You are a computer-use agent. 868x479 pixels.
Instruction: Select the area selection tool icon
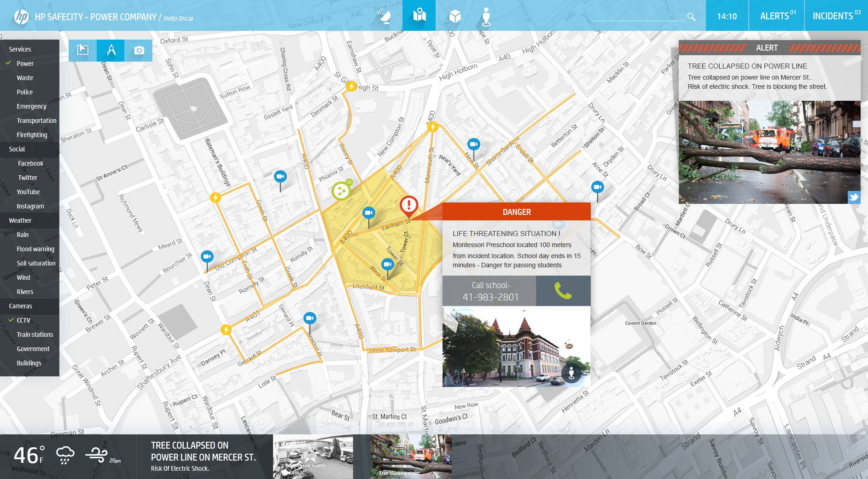coord(82,50)
